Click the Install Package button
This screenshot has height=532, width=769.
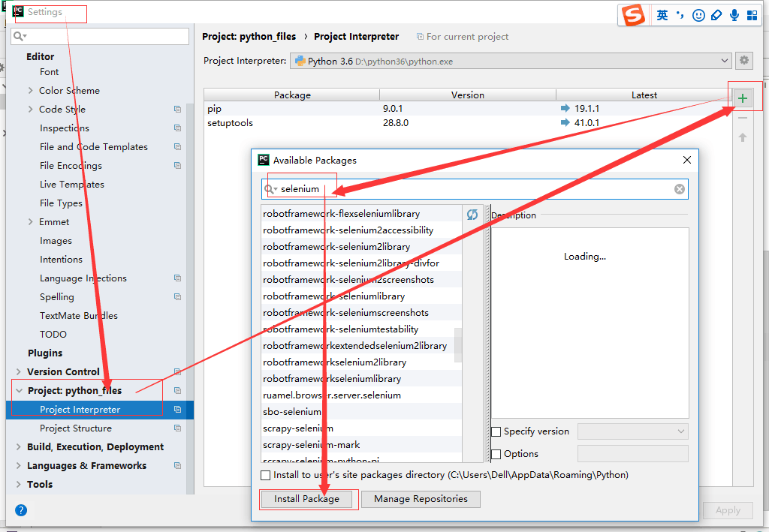click(306, 499)
